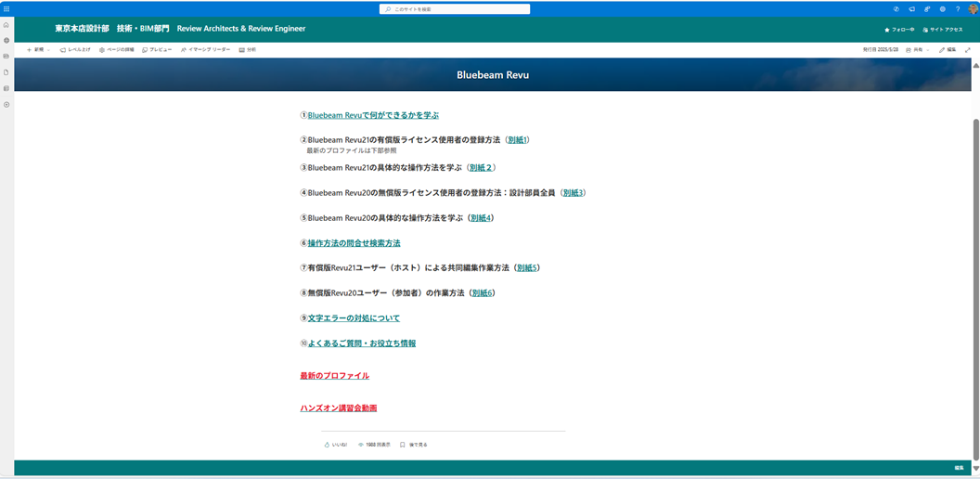
Task: Open the 別紙3 link
Action: pos(573,192)
